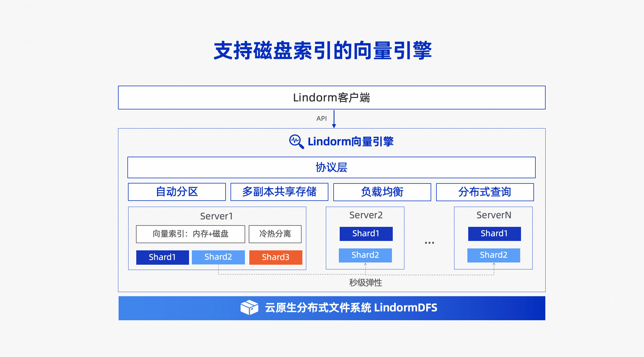Click the box icon in the LindormDFS bar
Viewport: 644px width, 357px height.
point(249,308)
